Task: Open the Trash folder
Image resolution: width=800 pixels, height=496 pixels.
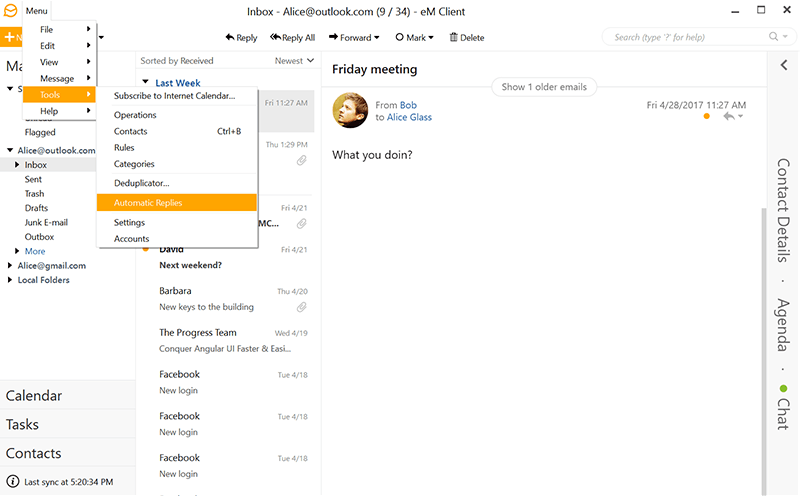Action: point(34,193)
